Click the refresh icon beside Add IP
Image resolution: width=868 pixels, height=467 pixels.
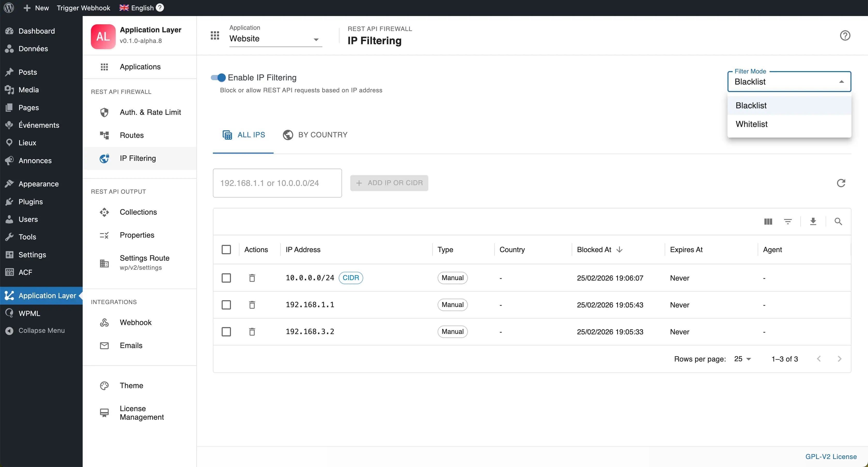coord(841,183)
